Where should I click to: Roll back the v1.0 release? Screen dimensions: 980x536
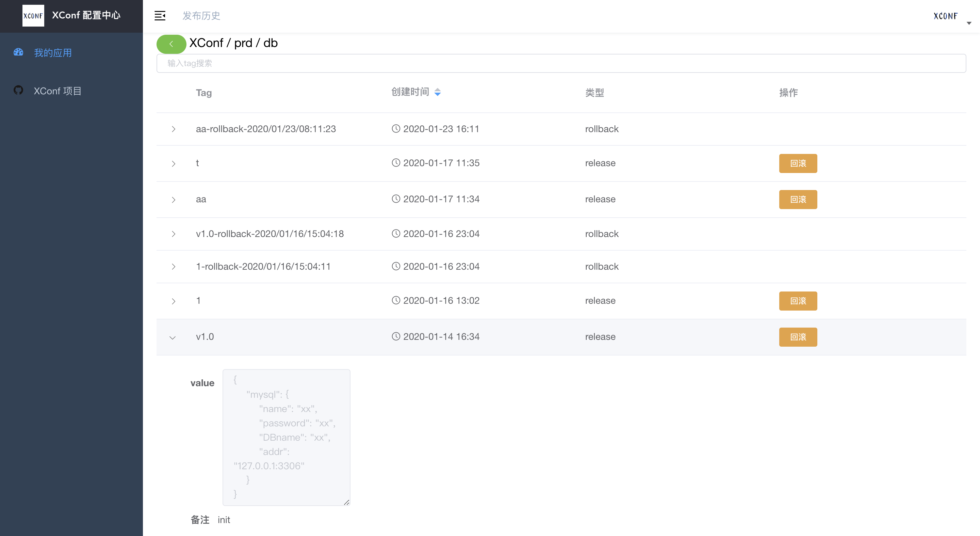(798, 337)
